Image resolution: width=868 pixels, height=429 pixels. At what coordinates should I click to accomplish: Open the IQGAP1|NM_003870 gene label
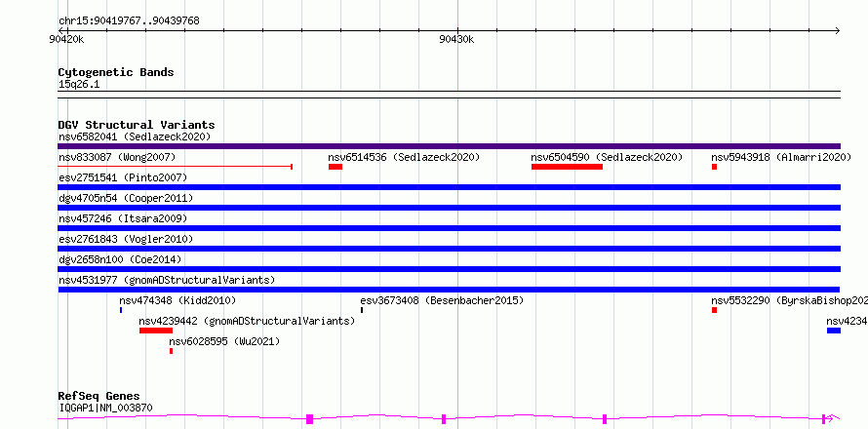point(105,409)
